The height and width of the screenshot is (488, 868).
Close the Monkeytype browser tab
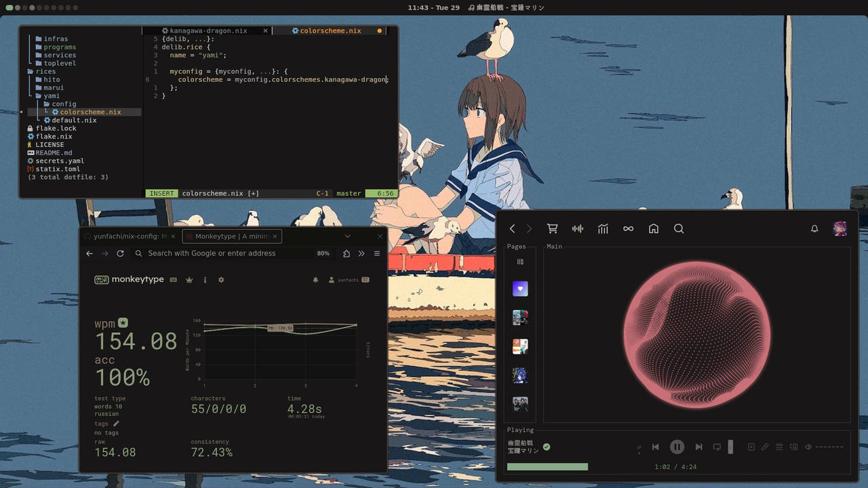(x=275, y=236)
